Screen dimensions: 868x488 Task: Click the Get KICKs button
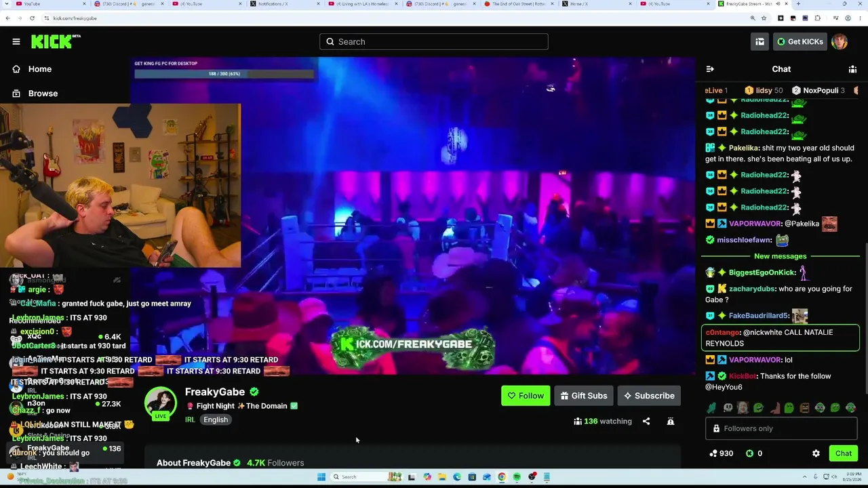(800, 41)
